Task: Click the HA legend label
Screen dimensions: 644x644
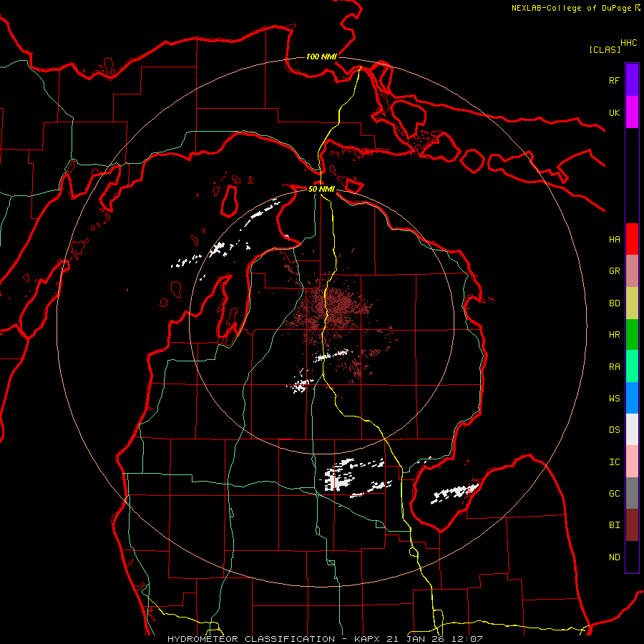Action: 614,240
